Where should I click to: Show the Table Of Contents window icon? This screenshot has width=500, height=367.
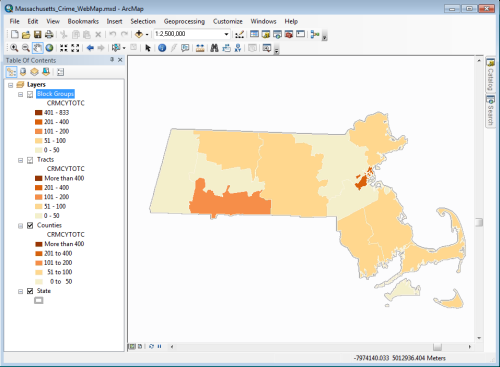(254, 34)
